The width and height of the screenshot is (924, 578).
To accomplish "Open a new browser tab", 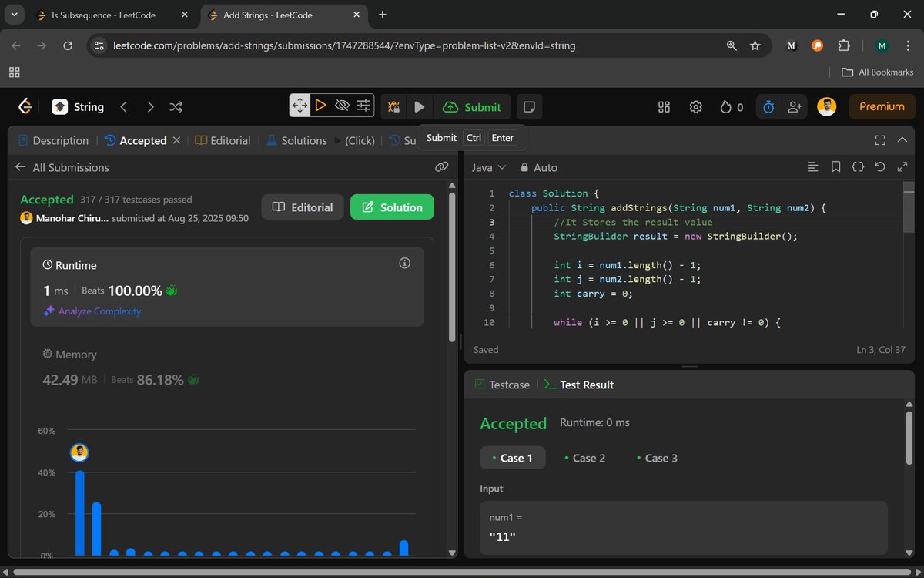I will tap(383, 15).
